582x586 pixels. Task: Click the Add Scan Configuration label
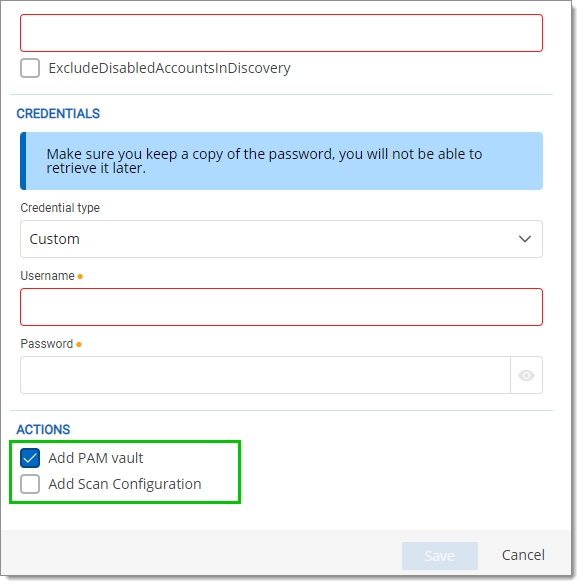[125, 484]
